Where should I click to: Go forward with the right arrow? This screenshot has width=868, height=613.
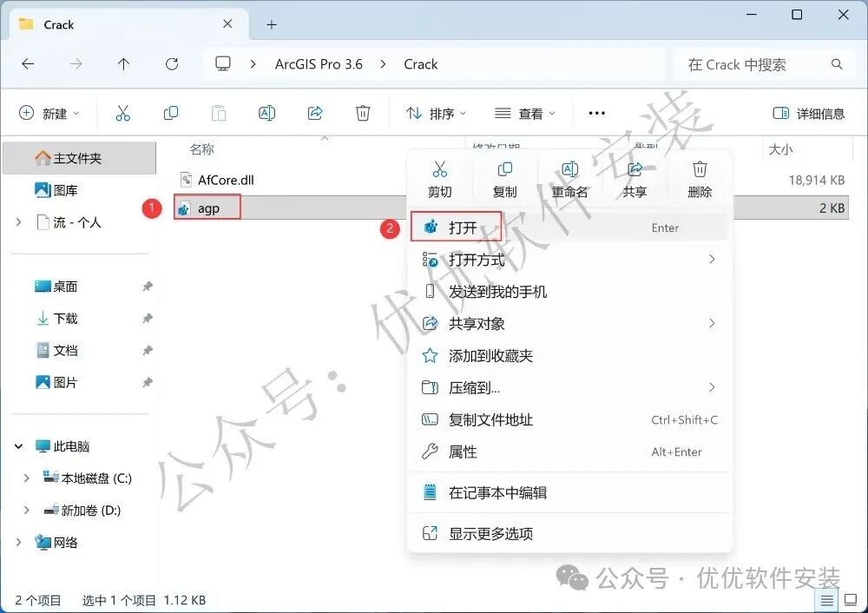[76, 64]
